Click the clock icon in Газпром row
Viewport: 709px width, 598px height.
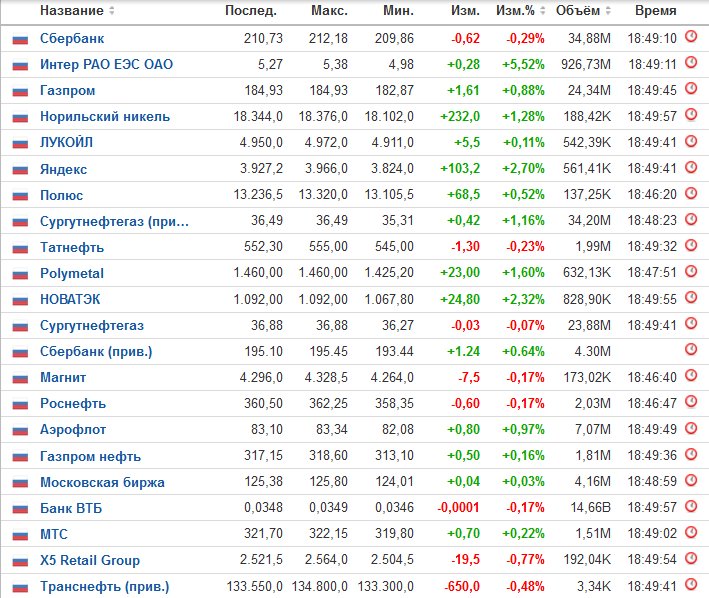coord(691,88)
